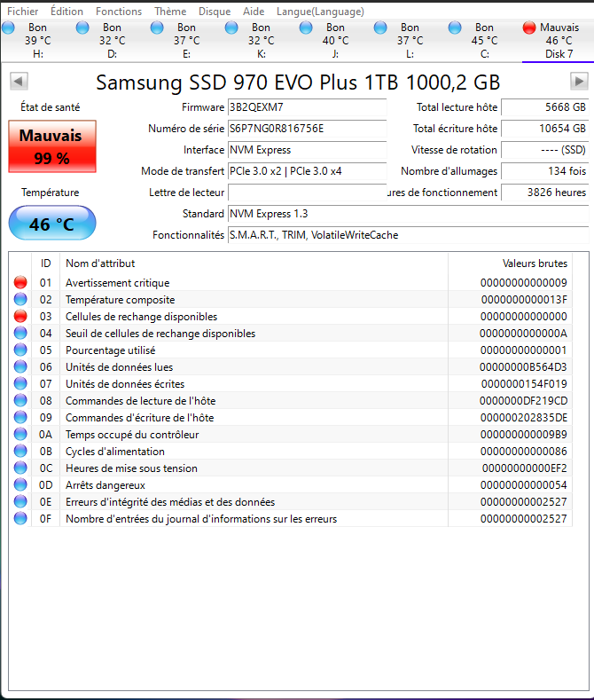Click red status icon for Cellules de rechange disponibles
594x700 pixels.
click(x=20, y=316)
